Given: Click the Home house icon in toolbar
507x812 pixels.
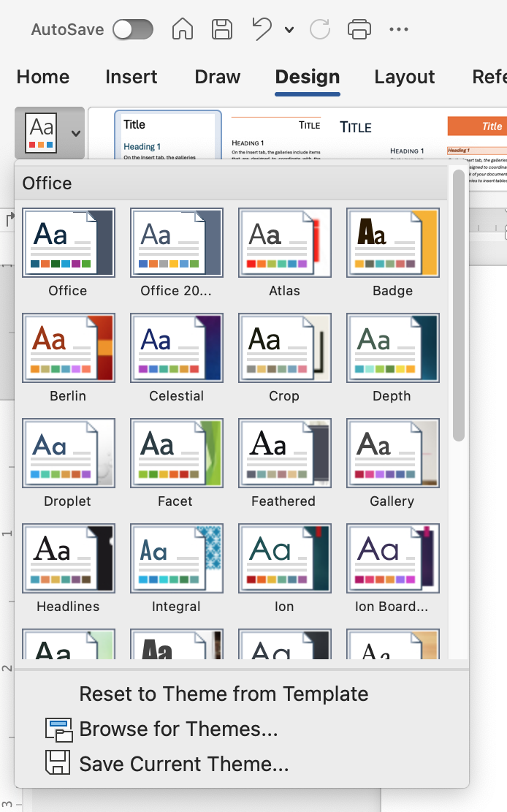Looking at the screenshot, I should 183,29.
